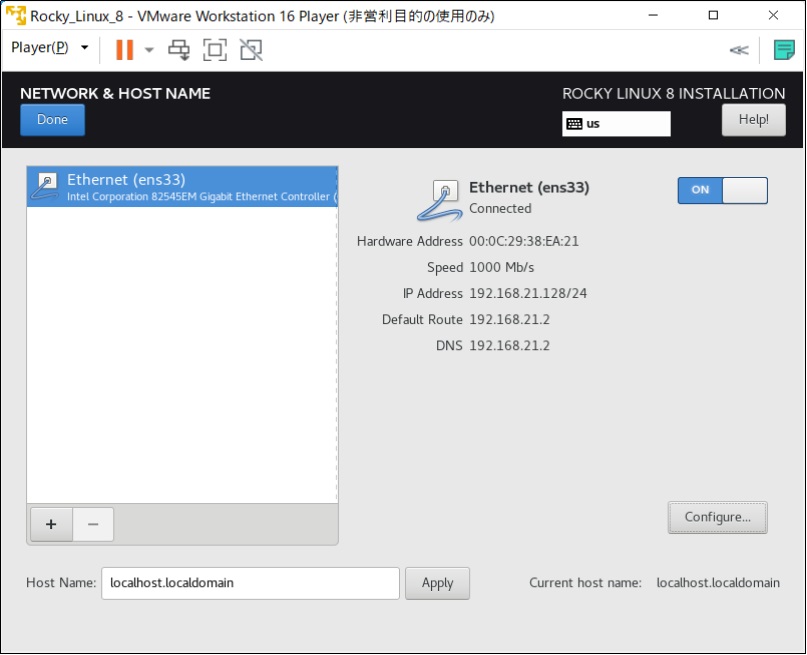Send Ctrl+Alt+Del using the toolbar icon
Screen dimensions: 807x655
click(179, 49)
